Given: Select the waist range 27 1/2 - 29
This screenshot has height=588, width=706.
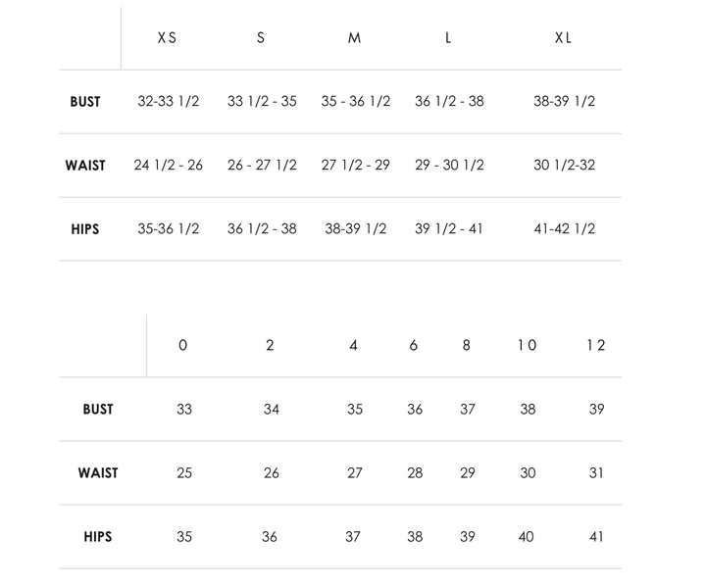Looking at the screenshot, I should pos(356,166).
